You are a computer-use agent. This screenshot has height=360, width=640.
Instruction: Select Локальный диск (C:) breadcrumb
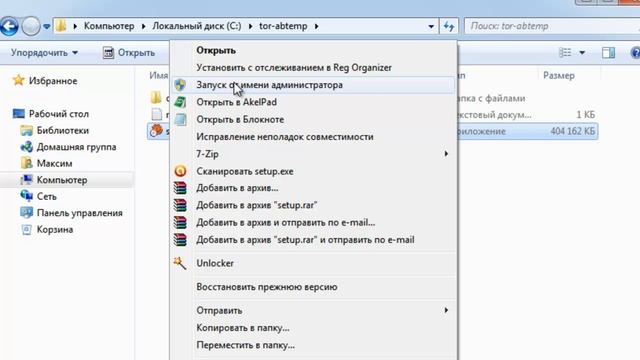tap(197, 26)
